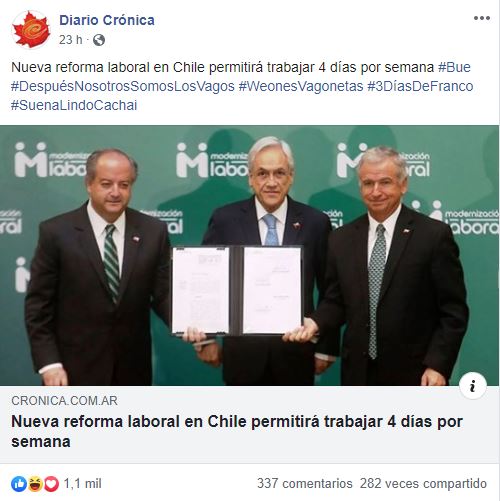Screen dimensions: 500x501
Task: View the 282 veces compartido shares
Action: coord(423,483)
